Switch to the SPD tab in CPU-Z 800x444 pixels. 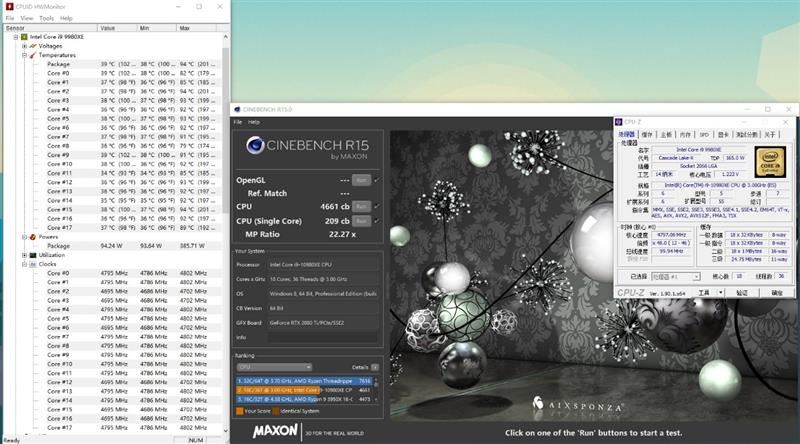[704, 134]
